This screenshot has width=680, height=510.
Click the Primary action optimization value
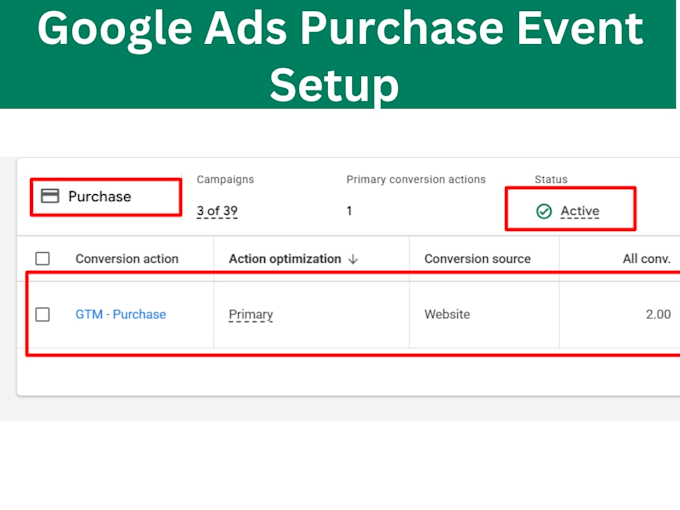(x=251, y=314)
